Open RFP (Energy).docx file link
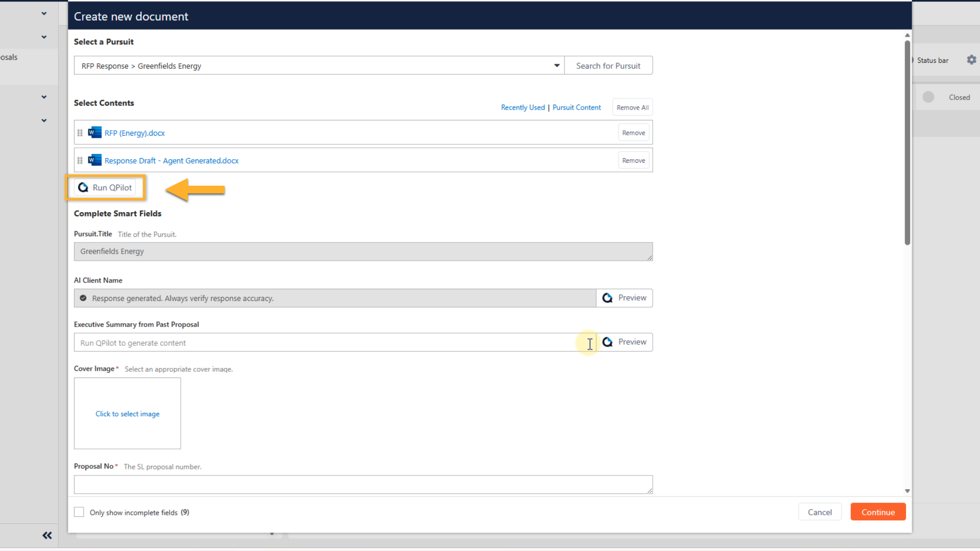The height and width of the screenshot is (551, 980). [x=135, y=133]
